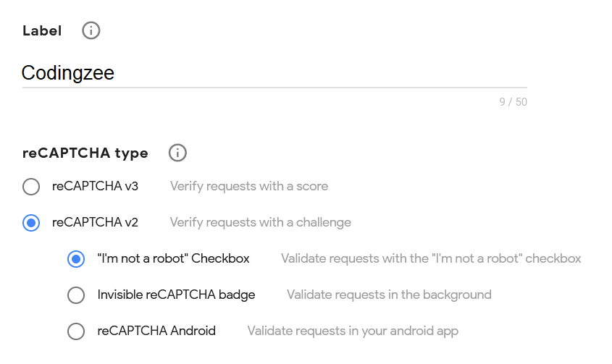Click the "reCAPTCHA Android" label text
The image size is (612, 364).
coord(156,331)
